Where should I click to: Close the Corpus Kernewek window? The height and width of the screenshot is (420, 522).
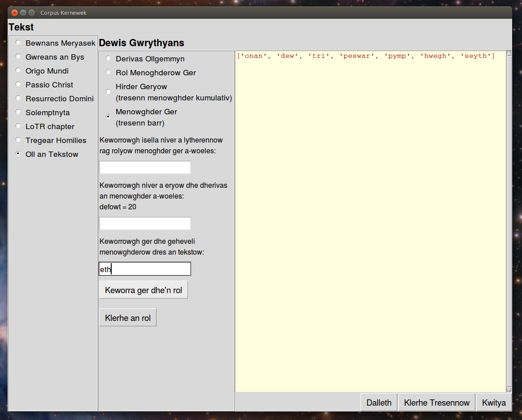click(x=14, y=13)
